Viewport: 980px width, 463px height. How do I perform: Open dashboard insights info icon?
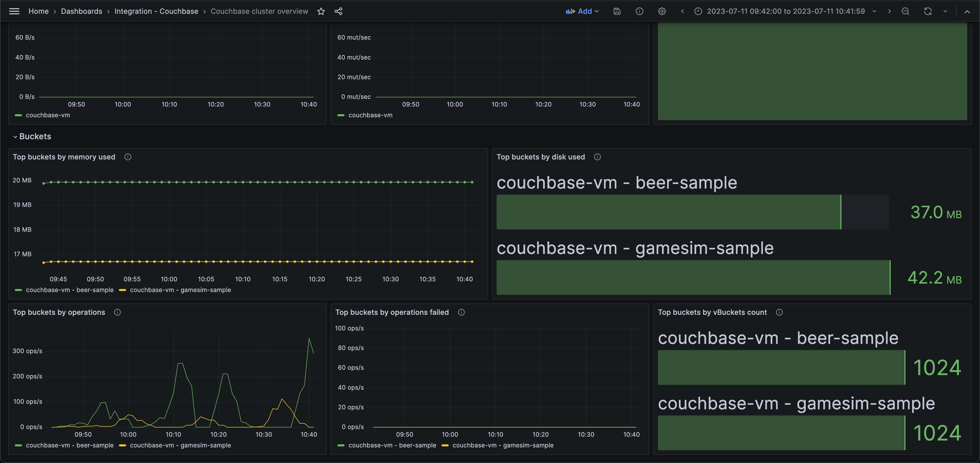pos(640,11)
